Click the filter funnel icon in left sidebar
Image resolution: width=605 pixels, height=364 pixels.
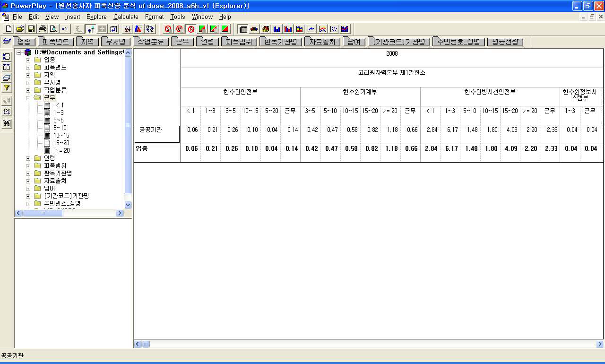[7, 88]
